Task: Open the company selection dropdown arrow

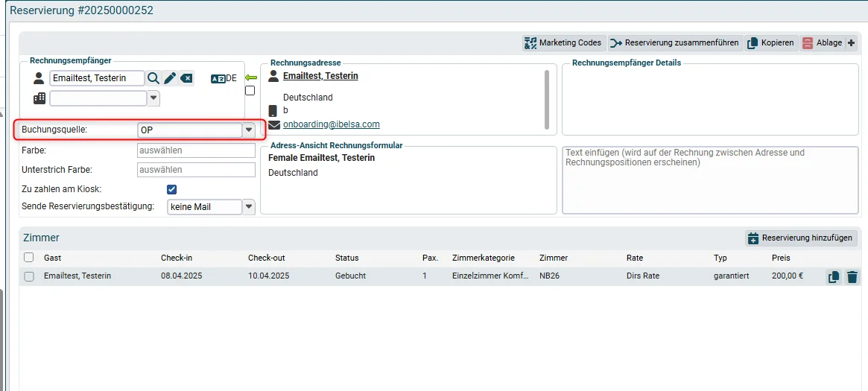Action: coord(153,98)
